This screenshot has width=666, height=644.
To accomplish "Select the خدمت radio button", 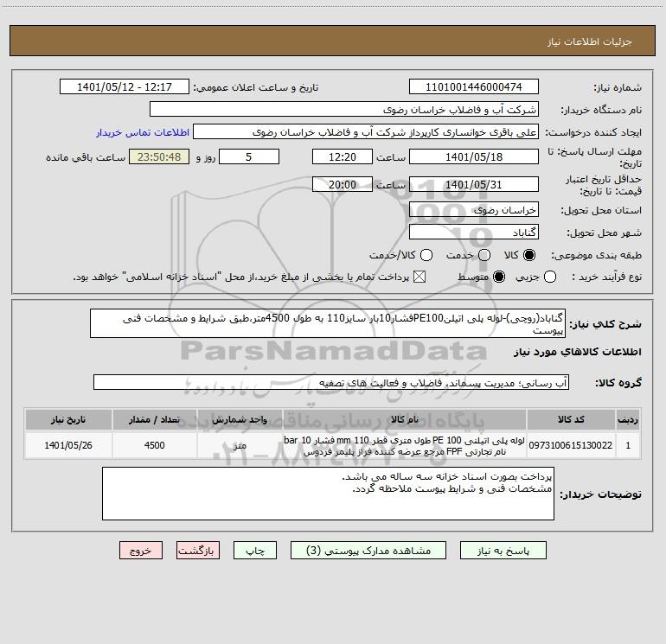I will (x=484, y=255).
